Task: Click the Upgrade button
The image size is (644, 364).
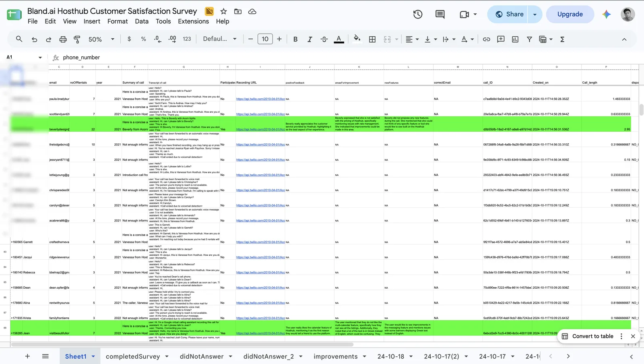Action: [x=570, y=14]
